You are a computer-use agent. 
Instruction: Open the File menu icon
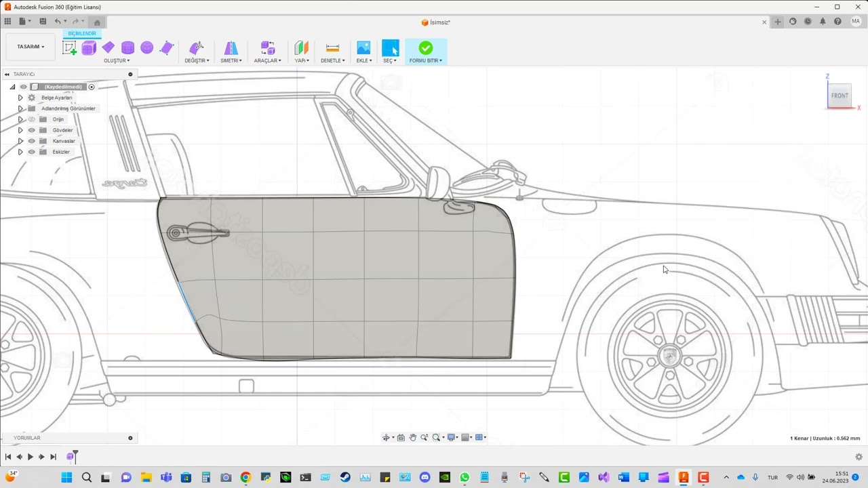point(23,22)
